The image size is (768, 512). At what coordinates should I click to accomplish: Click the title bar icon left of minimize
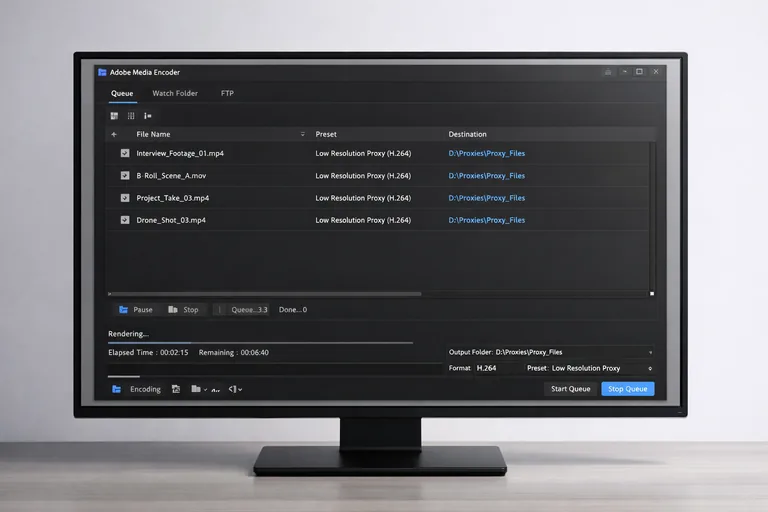pos(608,72)
